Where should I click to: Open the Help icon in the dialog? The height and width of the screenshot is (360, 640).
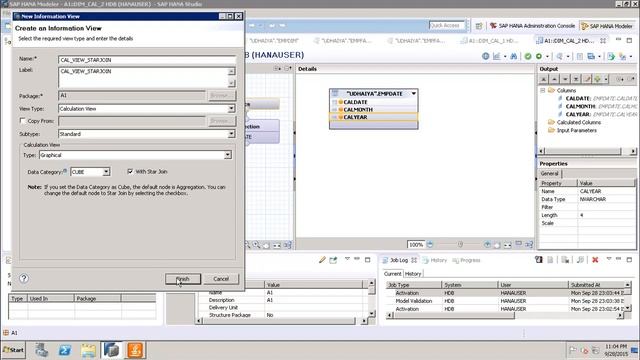click(24, 278)
